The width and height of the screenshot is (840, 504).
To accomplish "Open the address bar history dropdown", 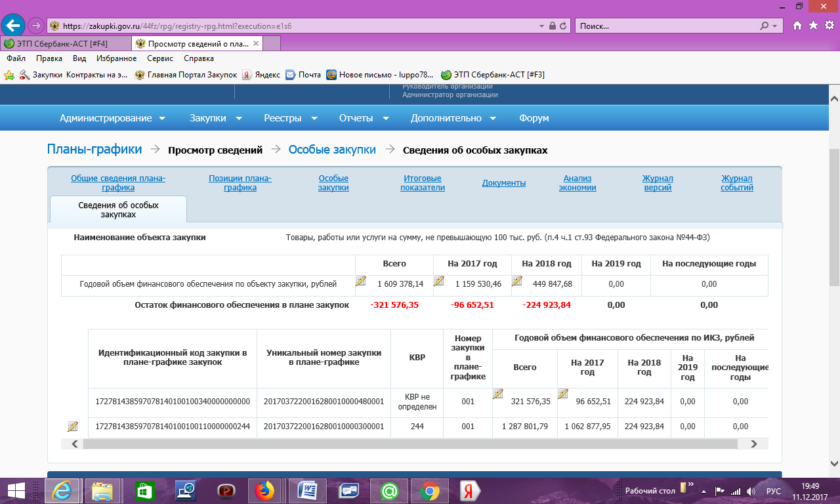I will click(541, 26).
